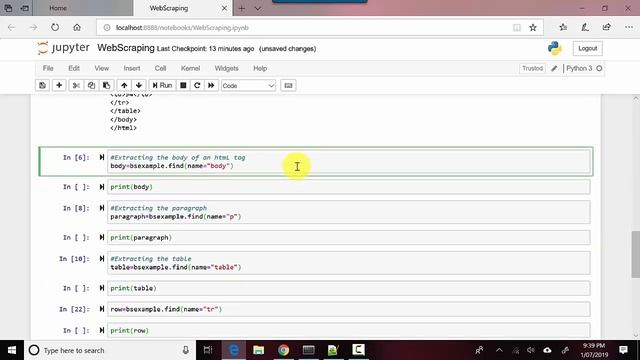Open the notification action center
This screenshot has height=360, width=640.
[x=623, y=350]
